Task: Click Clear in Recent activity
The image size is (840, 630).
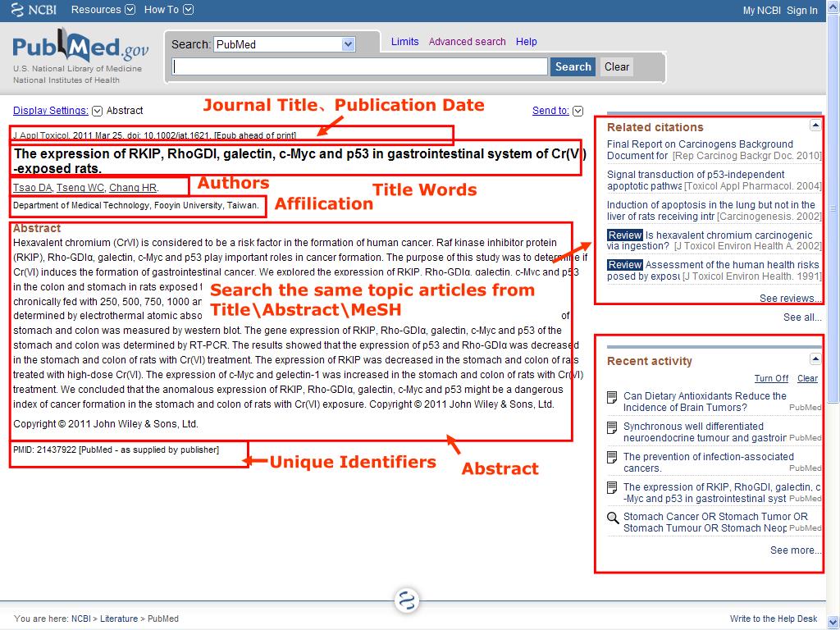Action: 807,378
